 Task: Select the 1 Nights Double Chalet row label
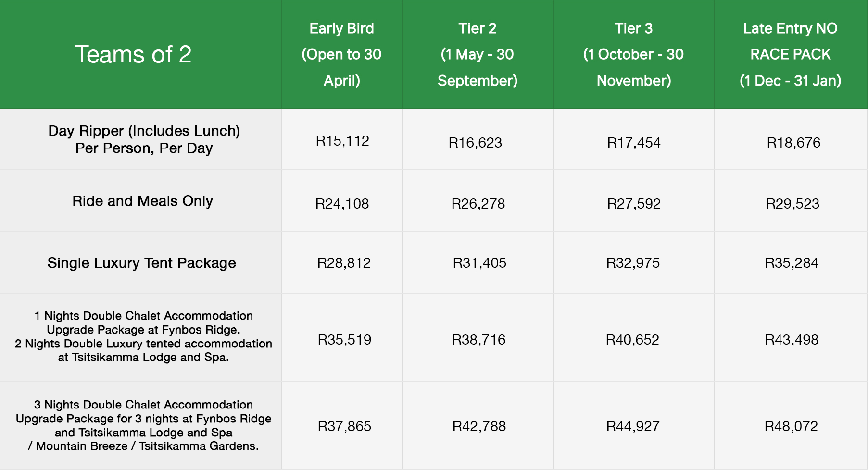click(143, 336)
